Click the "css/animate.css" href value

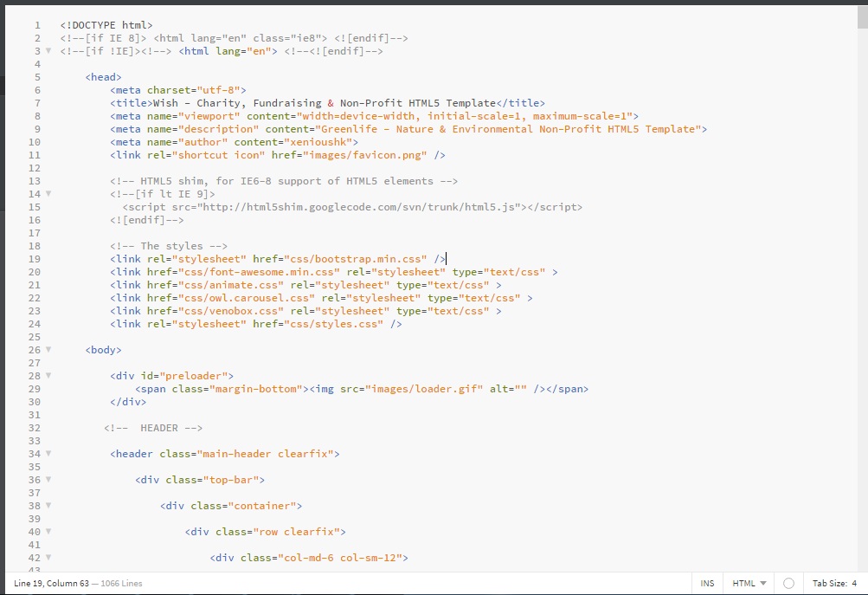(231, 285)
